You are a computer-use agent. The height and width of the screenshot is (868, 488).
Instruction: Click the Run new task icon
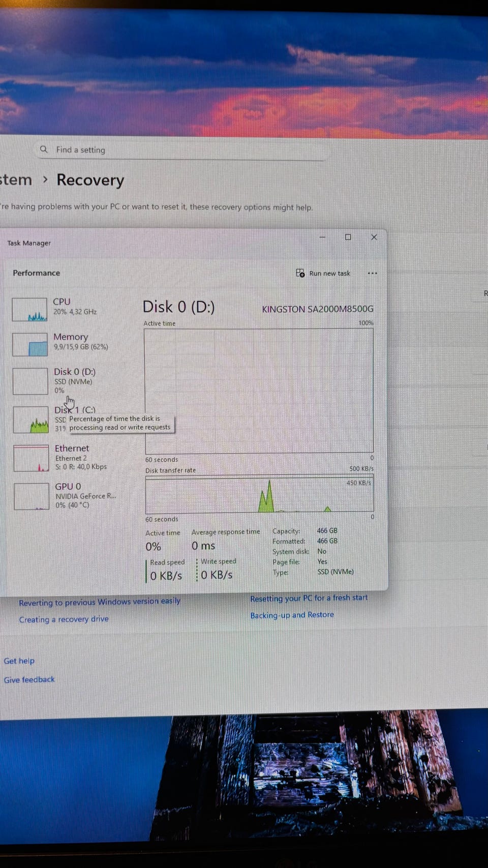300,273
